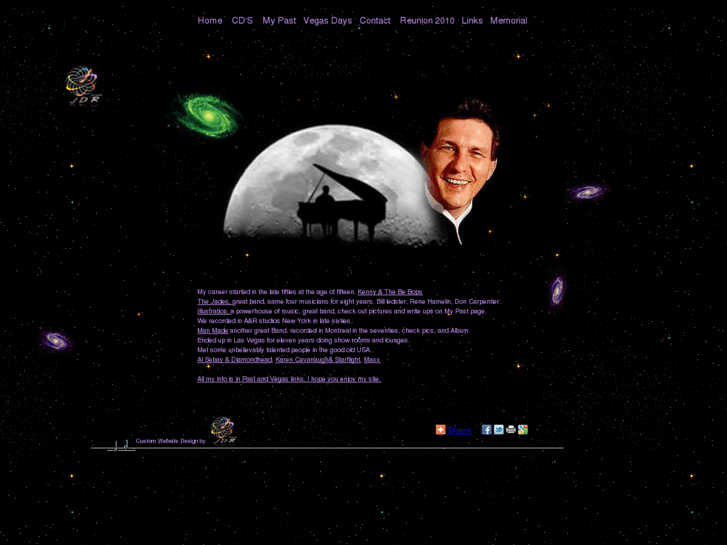This screenshot has height=545, width=727.
Task: Click the music notes icon at footer left
Action: pos(121,446)
